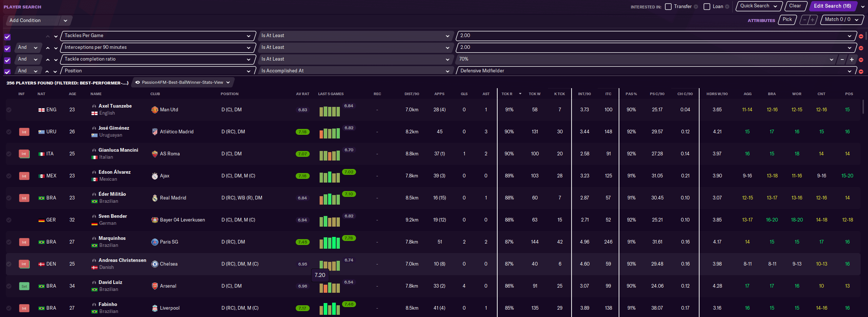Viewport: 868px width, 317px height.
Task: Click Edit Search (16) button
Action: tap(833, 6)
